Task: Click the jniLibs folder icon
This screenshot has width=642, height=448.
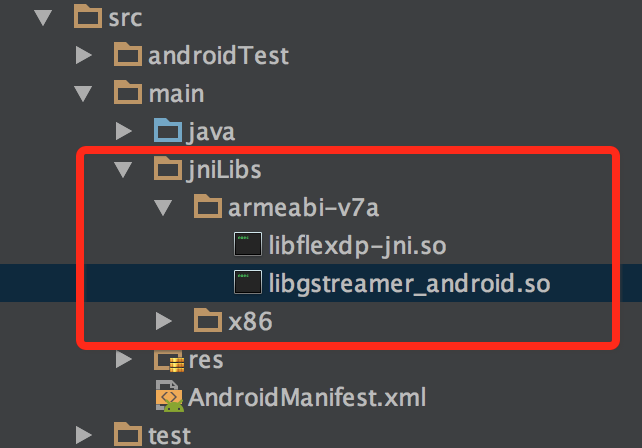Action: tap(168, 168)
